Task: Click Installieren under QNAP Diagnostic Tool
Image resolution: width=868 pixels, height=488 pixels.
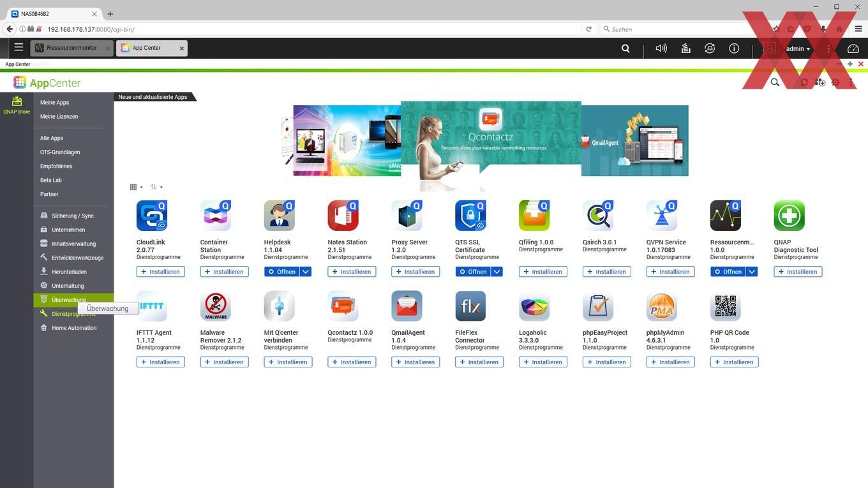Action: (798, 272)
